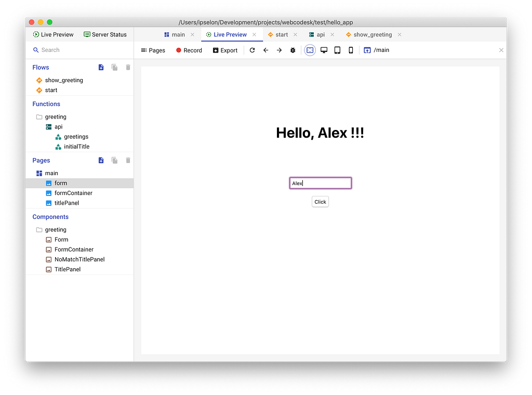Go back with the left arrow icon
The height and width of the screenshot is (395, 532).
(x=265, y=50)
